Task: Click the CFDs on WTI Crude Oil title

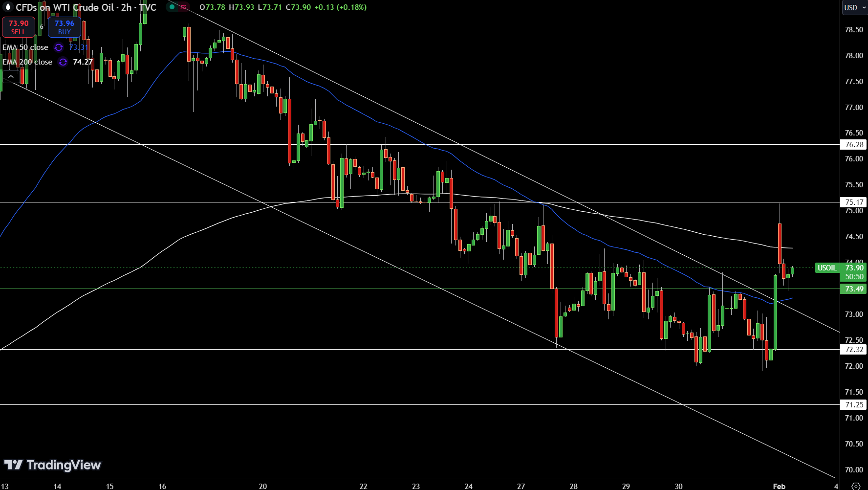Action: 65,7
